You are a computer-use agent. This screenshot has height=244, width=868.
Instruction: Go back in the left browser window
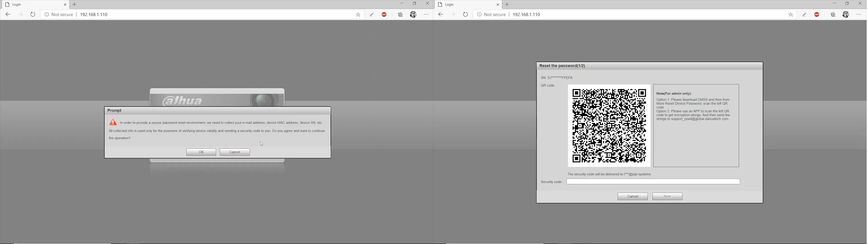pos(8,14)
